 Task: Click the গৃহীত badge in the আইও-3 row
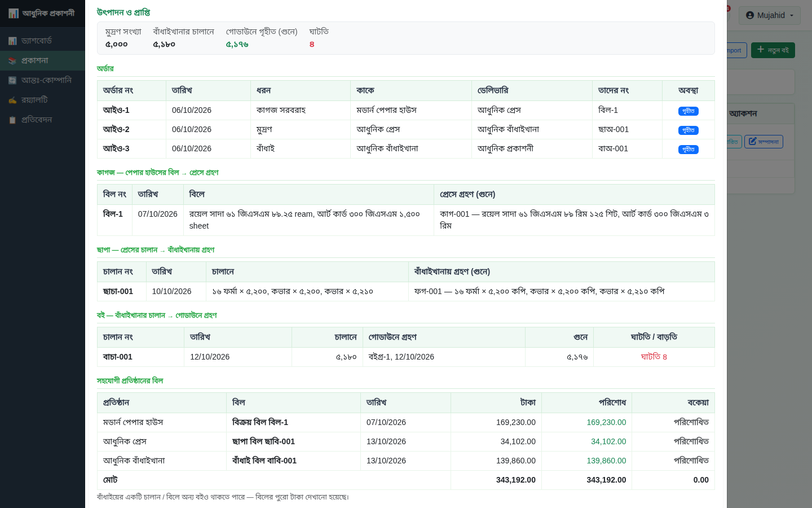coord(688,150)
